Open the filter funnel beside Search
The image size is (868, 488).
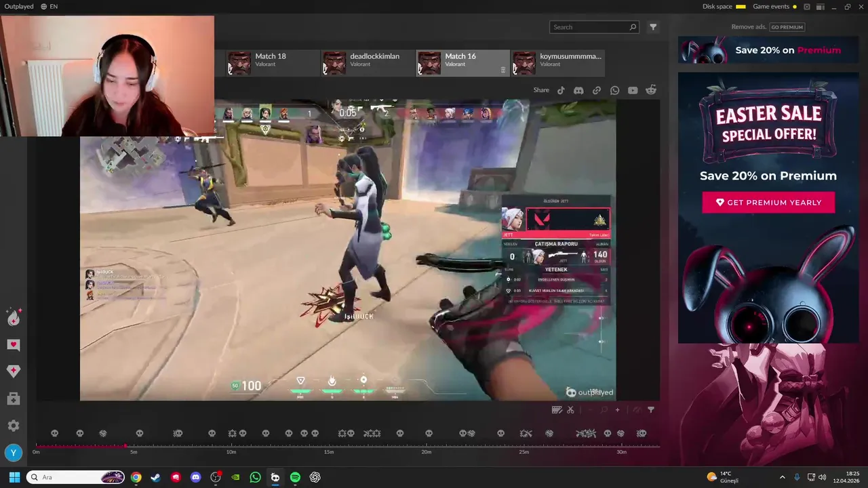(653, 27)
